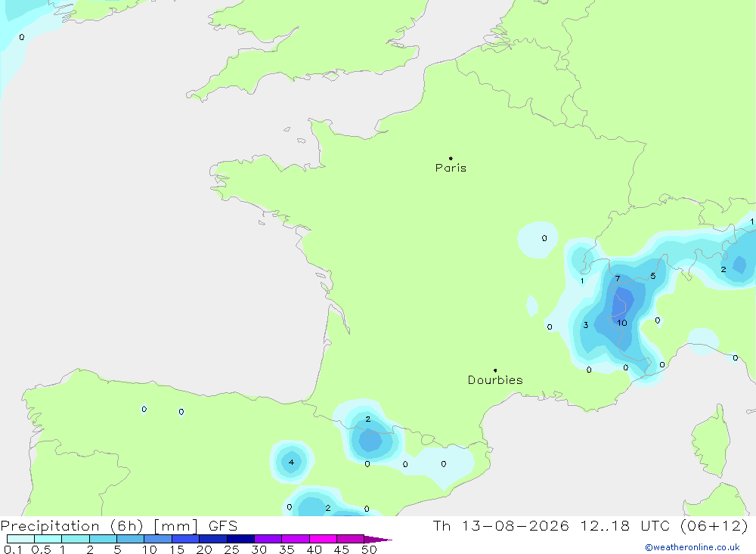Click the legend value 50

369,549
